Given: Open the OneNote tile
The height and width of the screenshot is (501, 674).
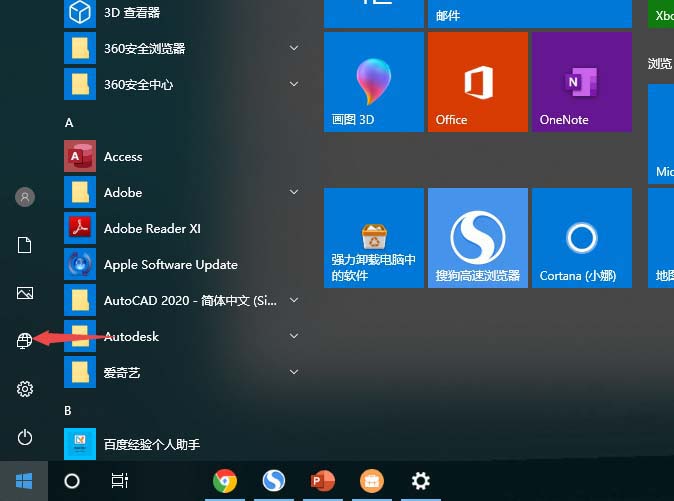Looking at the screenshot, I should pos(582,82).
